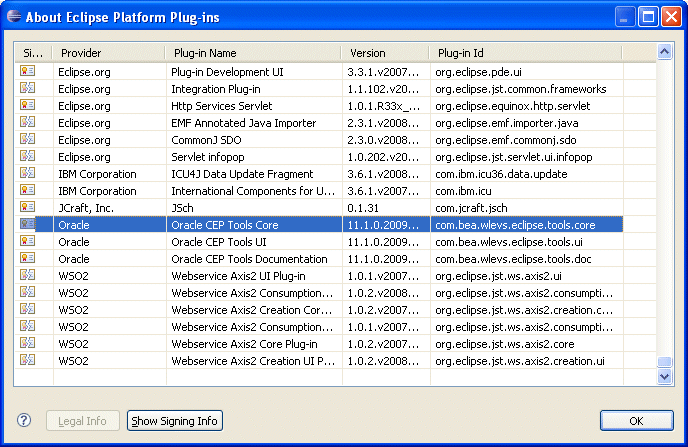Open help with the question mark icon
Image resolution: width=688 pixels, height=447 pixels.
[x=24, y=420]
